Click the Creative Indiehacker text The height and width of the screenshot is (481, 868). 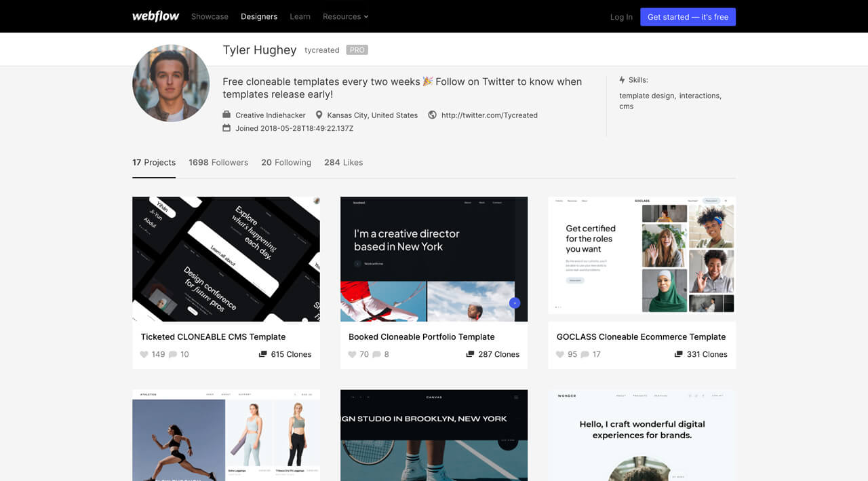pyautogui.click(x=271, y=115)
